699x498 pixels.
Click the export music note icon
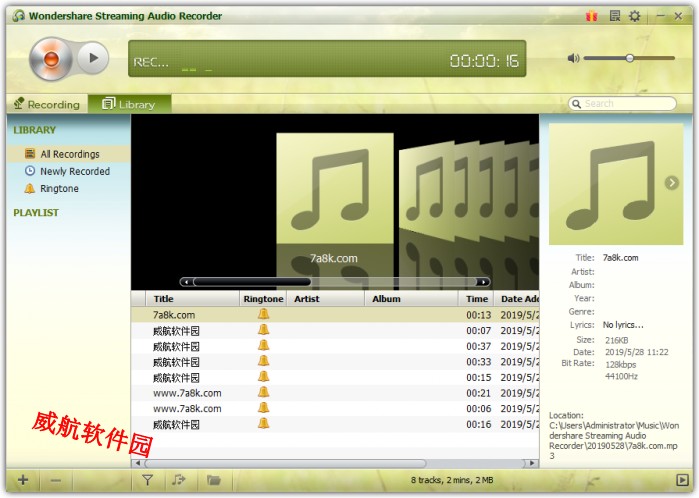[x=178, y=480]
